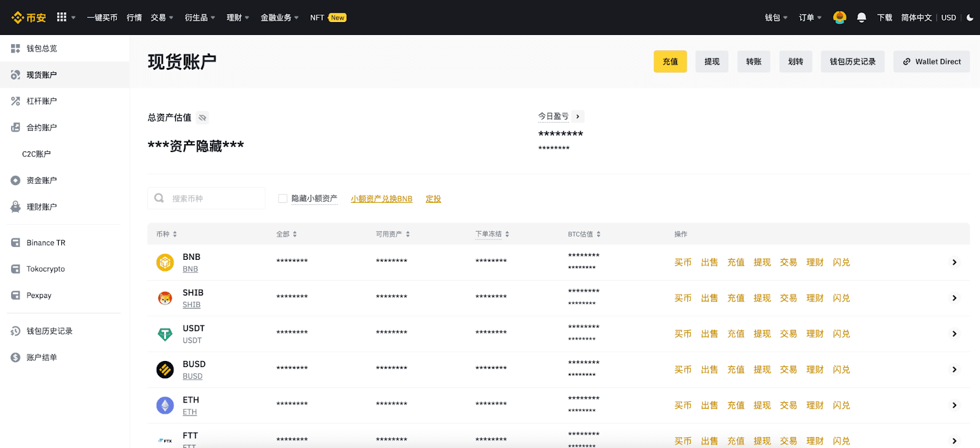
Task: Expand the 钱包 dropdown in top nav
Action: click(776, 18)
